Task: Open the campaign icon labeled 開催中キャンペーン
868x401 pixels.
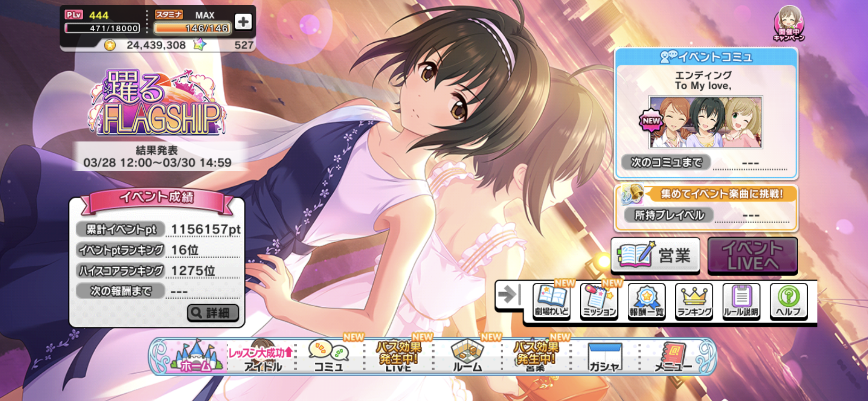Action: tap(788, 23)
